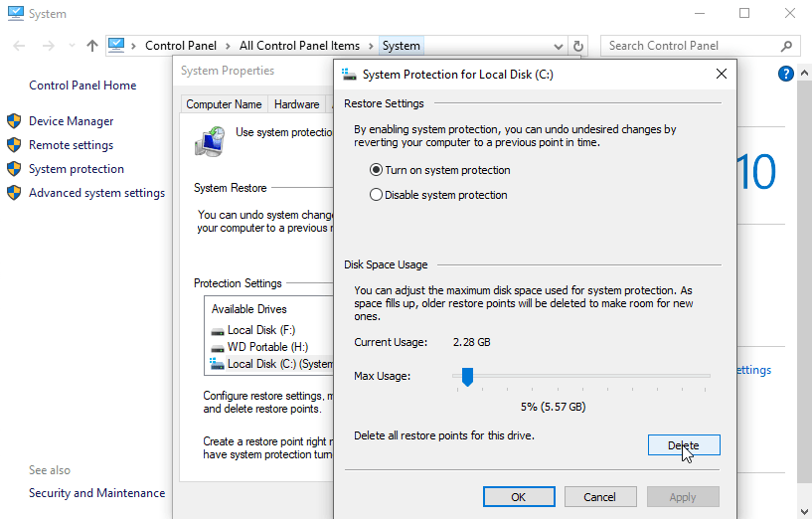Open the Hardware tab
Image resolution: width=812 pixels, height=519 pixels.
297,104
